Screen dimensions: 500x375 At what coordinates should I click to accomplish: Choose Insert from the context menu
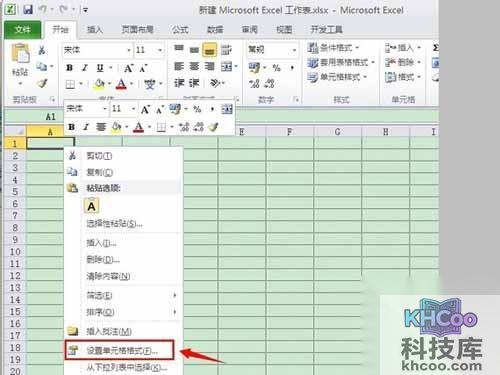coord(123,243)
